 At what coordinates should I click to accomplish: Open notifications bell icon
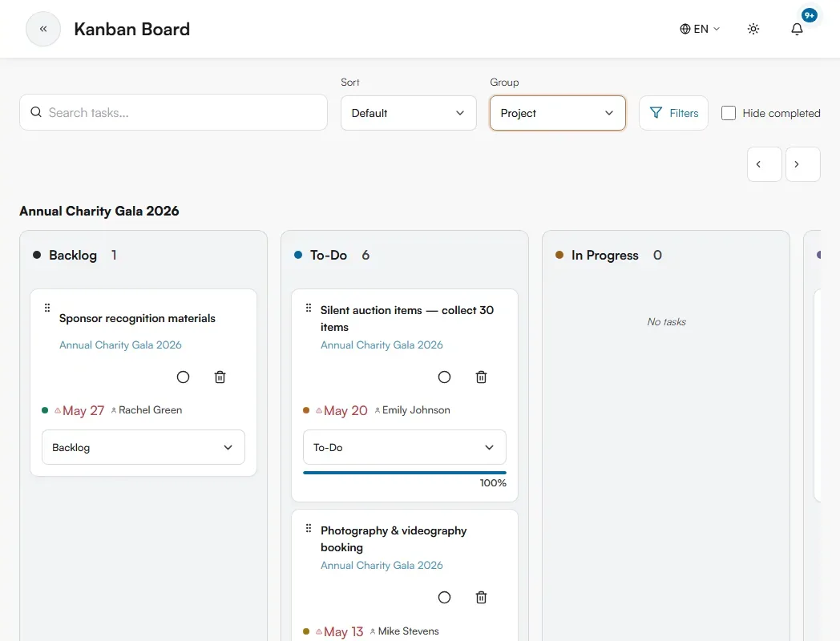[x=798, y=29]
